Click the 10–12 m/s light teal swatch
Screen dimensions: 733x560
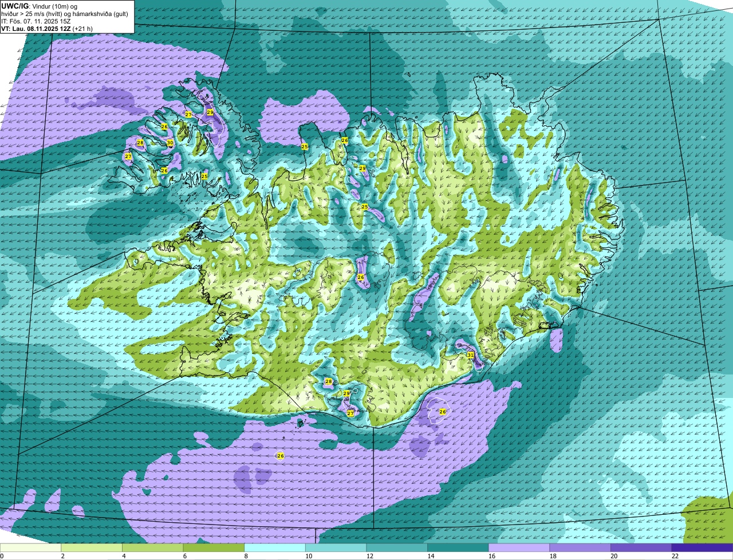336,547
